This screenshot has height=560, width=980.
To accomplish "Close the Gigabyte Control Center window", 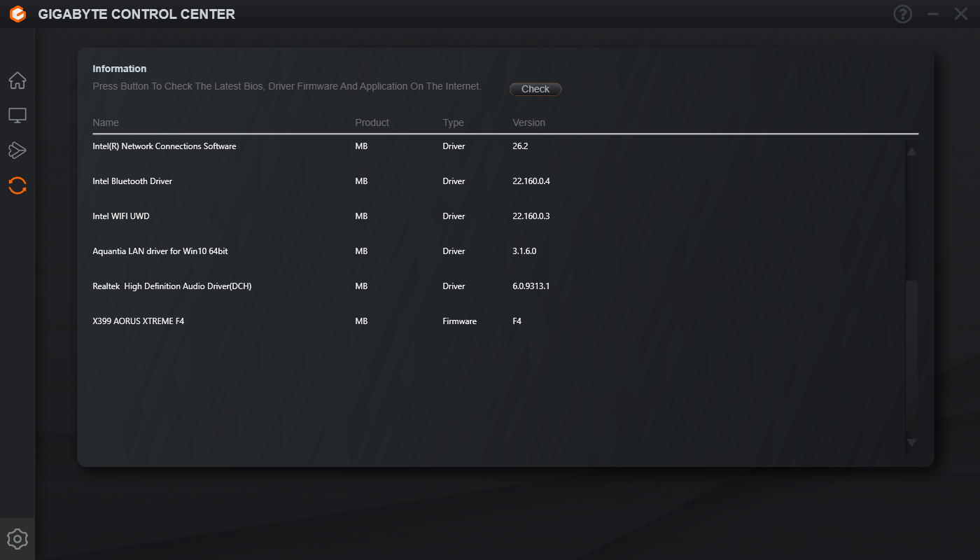I will click(961, 14).
